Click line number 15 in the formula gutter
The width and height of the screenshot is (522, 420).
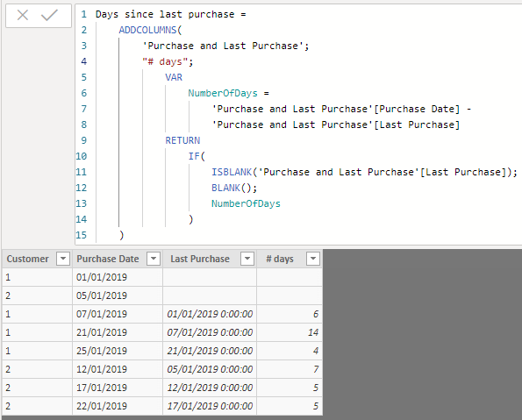coord(82,235)
